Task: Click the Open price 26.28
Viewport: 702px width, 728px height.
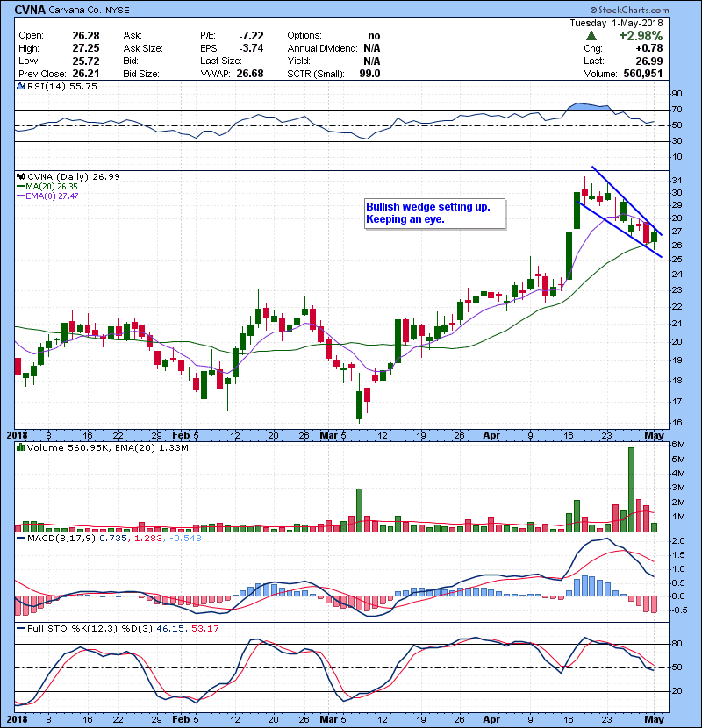Action: coord(85,36)
